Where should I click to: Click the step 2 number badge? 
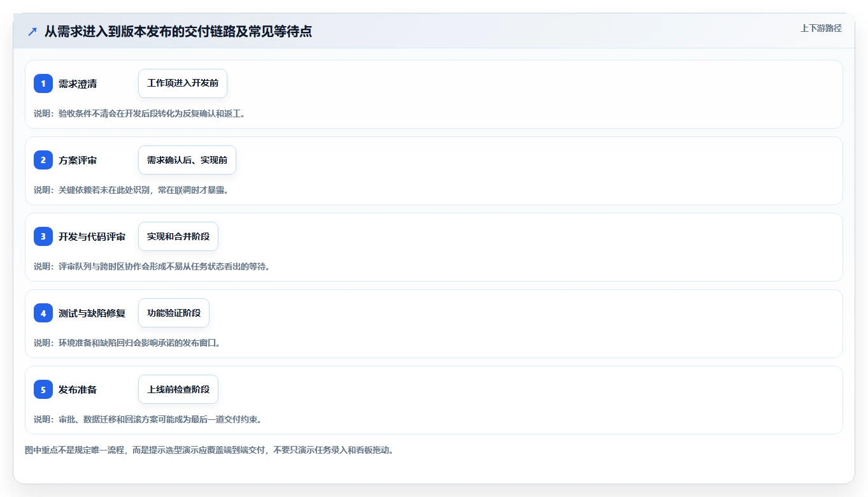coord(43,160)
